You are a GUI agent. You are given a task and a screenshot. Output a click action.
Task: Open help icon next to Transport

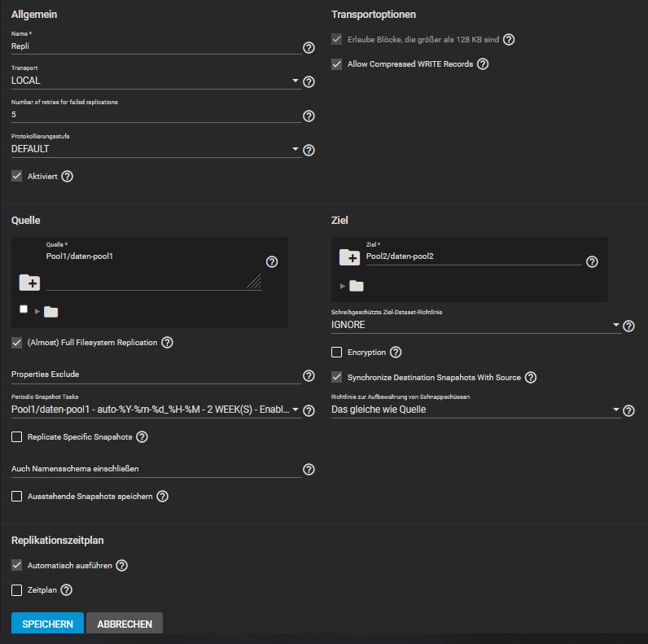(309, 82)
